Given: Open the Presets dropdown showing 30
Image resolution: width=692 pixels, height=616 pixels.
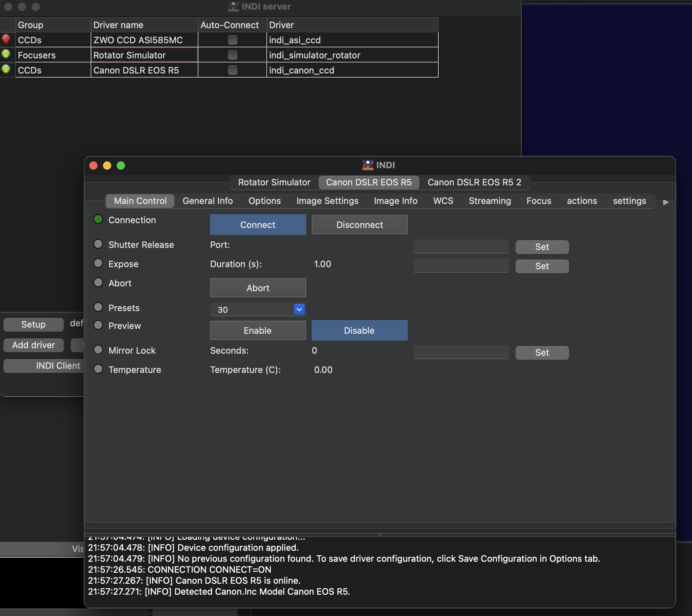Looking at the screenshot, I should 258,310.
